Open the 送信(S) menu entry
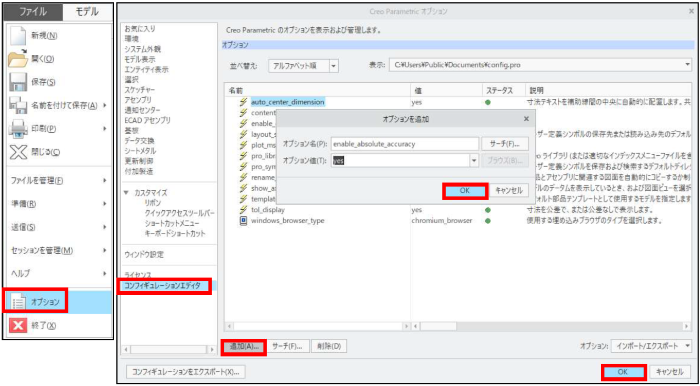 (58, 227)
